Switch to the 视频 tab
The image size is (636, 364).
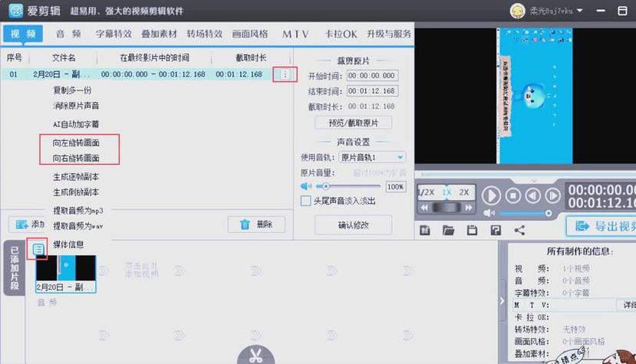[x=23, y=34]
